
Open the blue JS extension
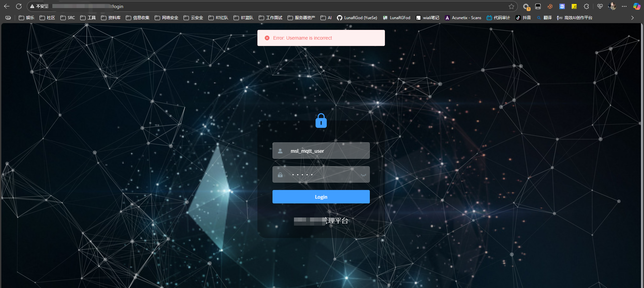click(x=562, y=6)
